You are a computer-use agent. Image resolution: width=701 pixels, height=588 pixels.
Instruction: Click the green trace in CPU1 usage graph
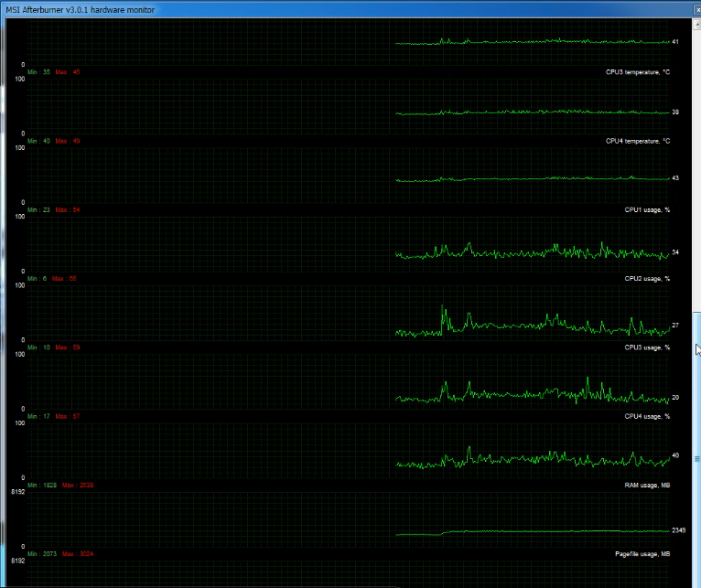point(532,252)
